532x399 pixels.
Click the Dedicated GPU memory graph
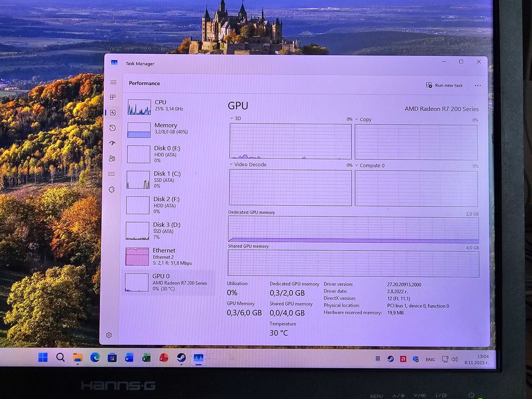pos(354,230)
